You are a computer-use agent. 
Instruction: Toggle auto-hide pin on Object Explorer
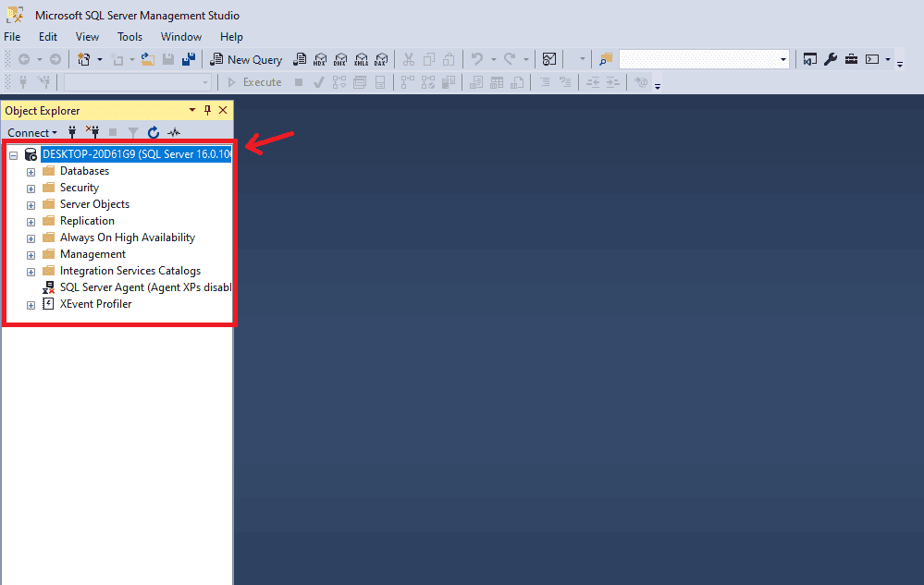(x=207, y=110)
